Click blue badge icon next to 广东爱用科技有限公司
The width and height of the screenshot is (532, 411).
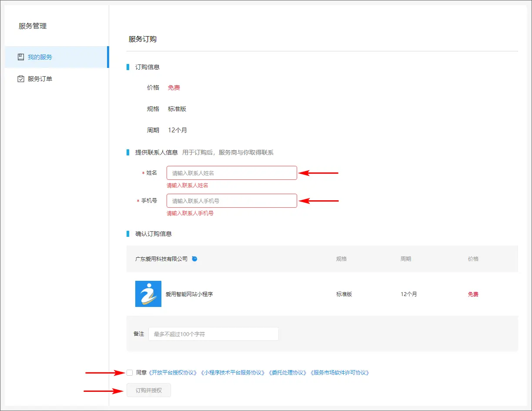click(194, 259)
